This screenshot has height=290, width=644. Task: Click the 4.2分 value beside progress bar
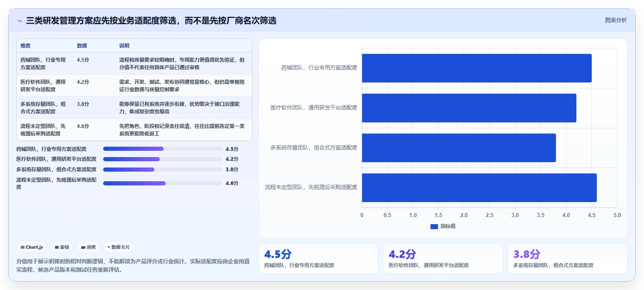click(232, 159)
